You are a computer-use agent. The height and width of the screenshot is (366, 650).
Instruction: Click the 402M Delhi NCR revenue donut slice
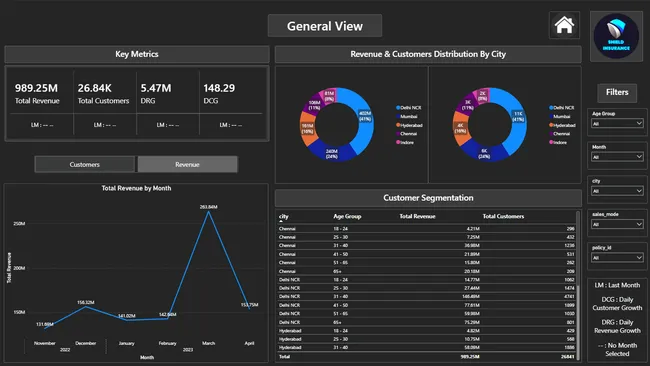(x=365, y=116)
